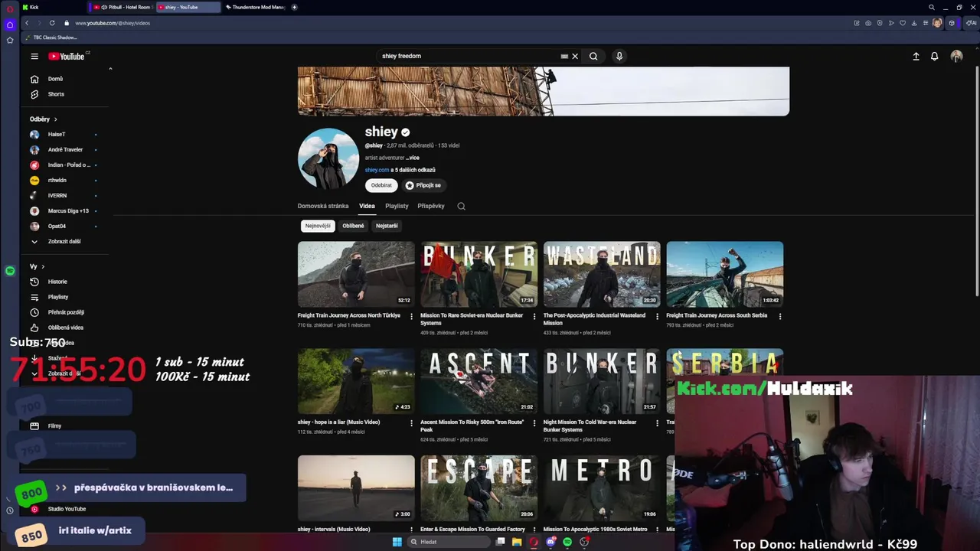The image size is (980, 551).
Task: Open Shorts from the sidebar
Action: [55, 94]
